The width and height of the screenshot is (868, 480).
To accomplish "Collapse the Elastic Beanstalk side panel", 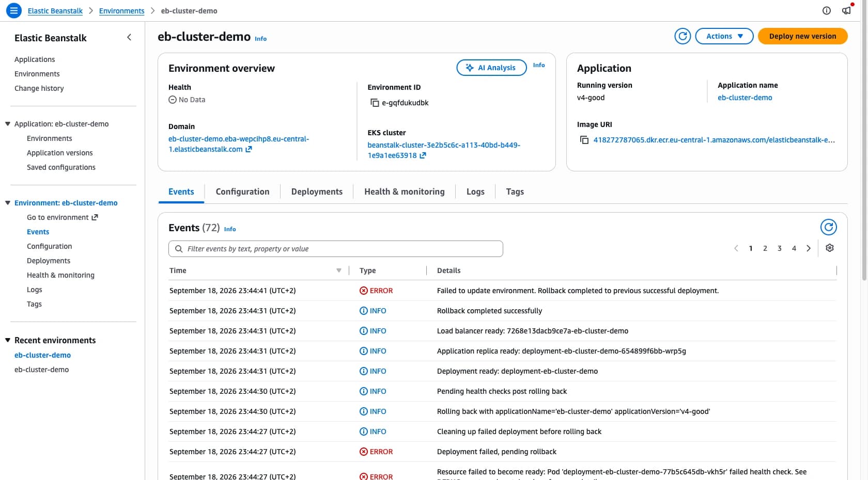I will pos(129,37).
